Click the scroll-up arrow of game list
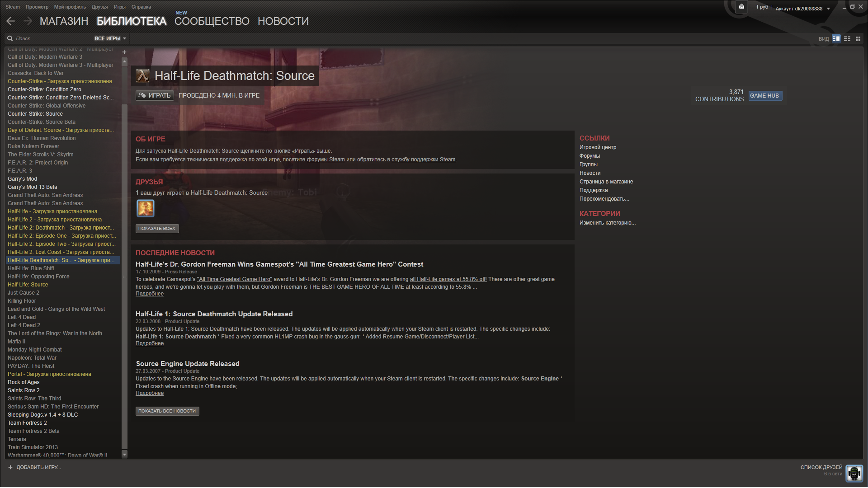The width and height of the screenshot is (868, 488). pos(124,62)
